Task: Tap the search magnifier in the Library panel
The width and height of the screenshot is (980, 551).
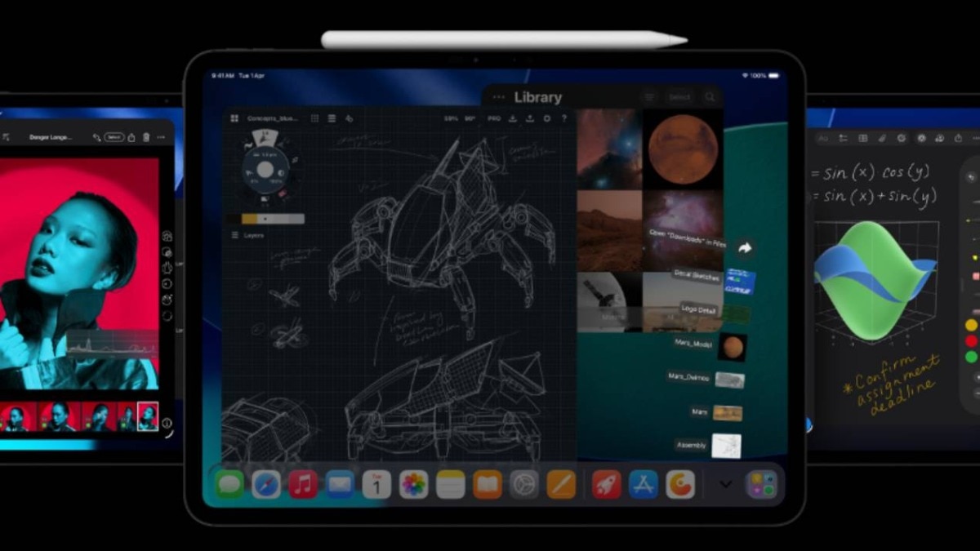Action: 710,96
